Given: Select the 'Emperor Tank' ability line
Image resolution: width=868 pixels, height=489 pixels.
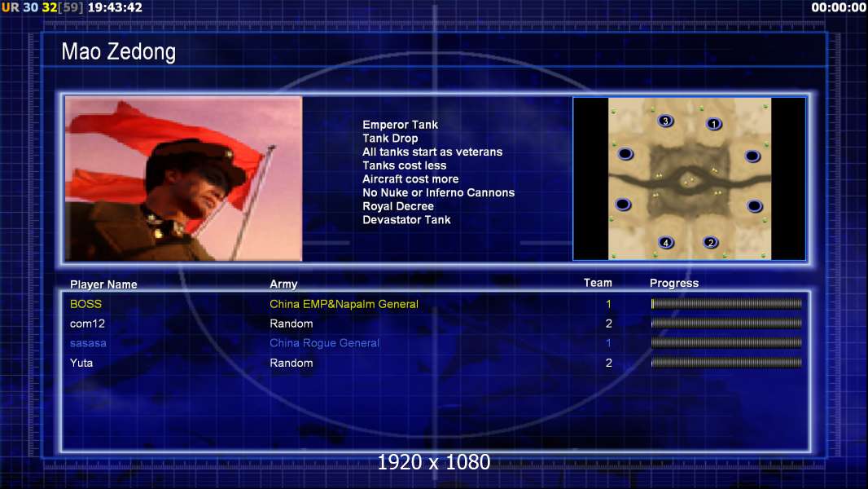Looking at the screenshot, I should 400,125.
